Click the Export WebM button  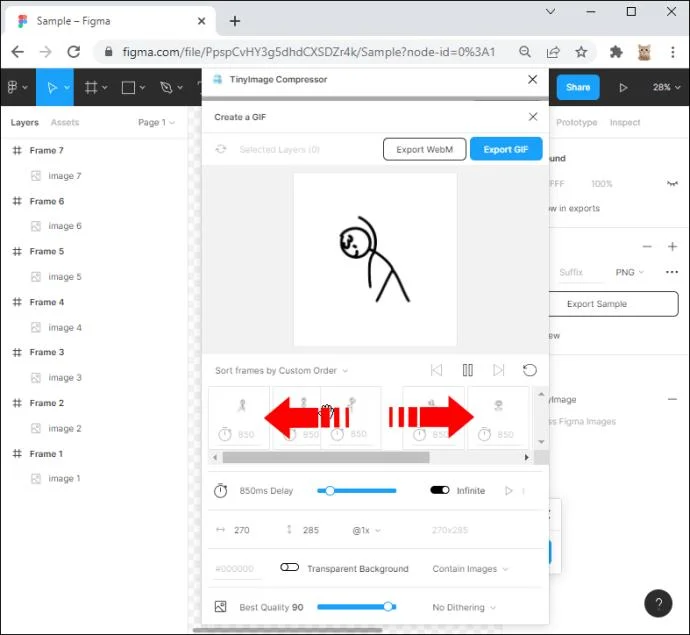pos(424,149)
